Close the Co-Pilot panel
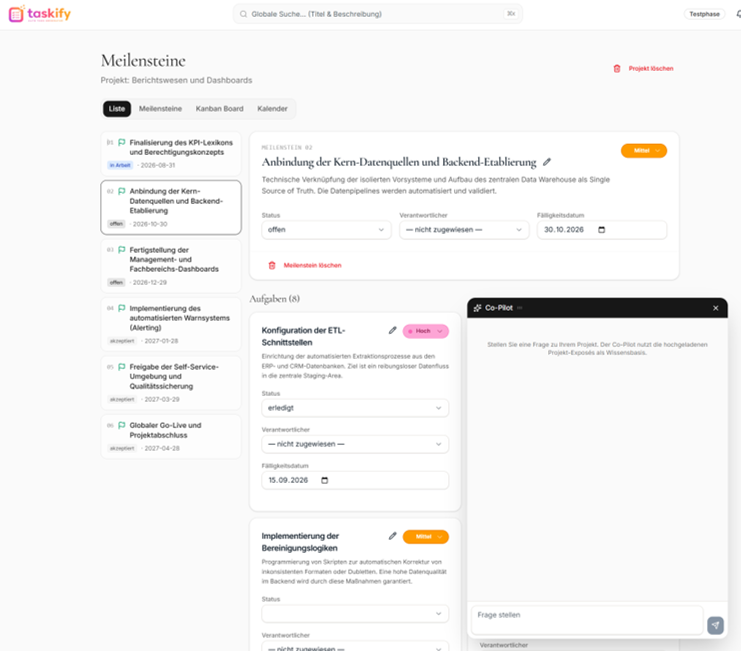The width and height of the screenshot is (741, 651). click(x=715, y=308)
